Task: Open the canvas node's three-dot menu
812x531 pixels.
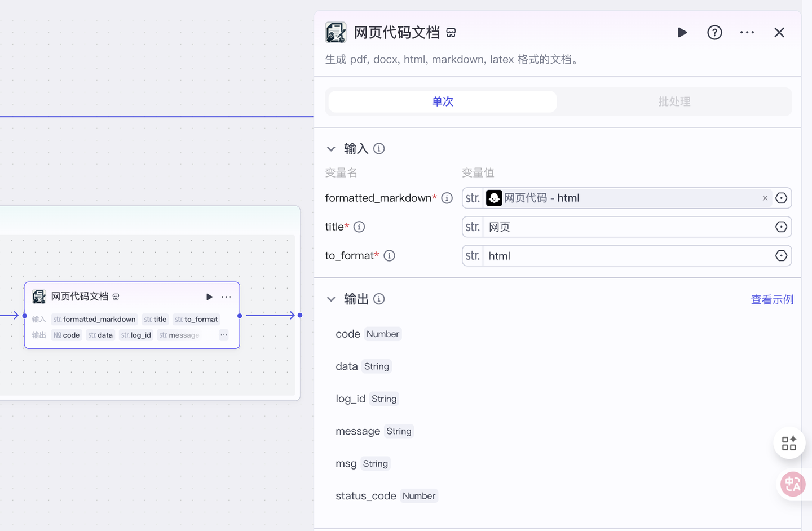Action: (226, 297)
